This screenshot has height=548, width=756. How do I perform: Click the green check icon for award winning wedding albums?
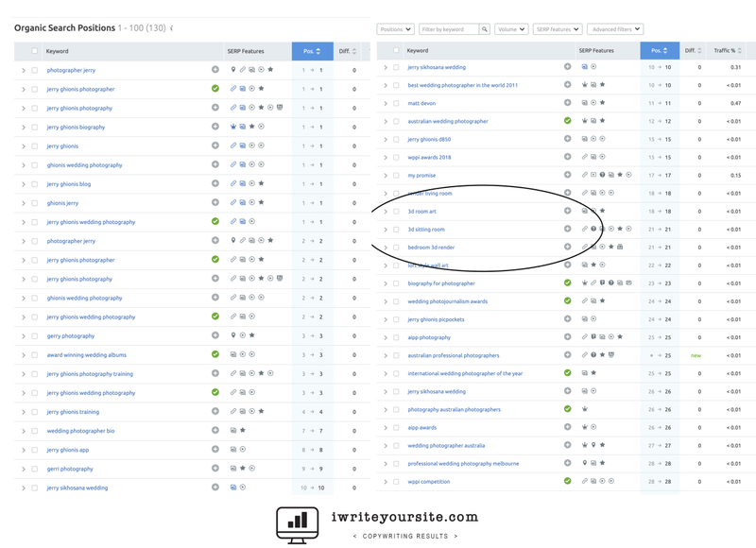[215, 354]
